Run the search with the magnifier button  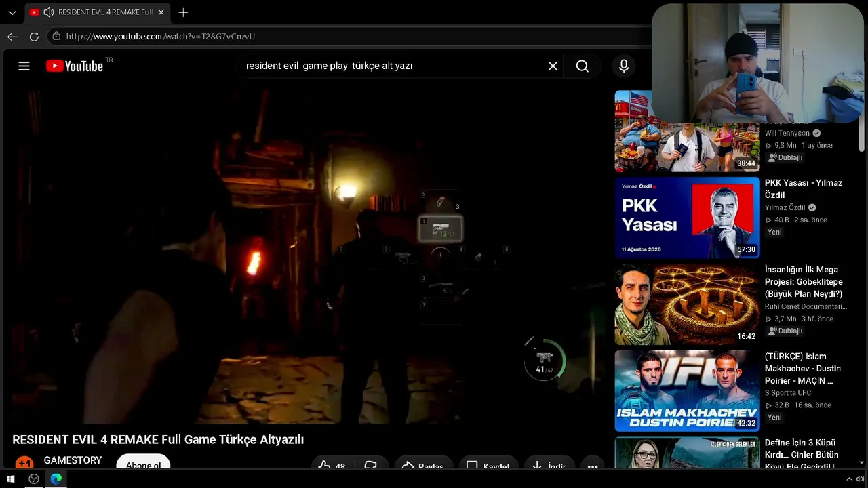point(582,66)
